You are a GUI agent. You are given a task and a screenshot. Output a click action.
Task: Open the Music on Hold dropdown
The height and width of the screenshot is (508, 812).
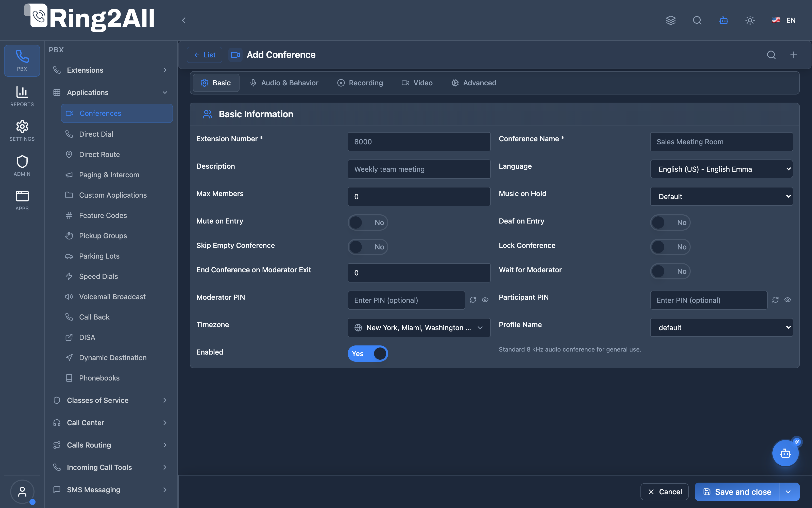pyautogui.click(x=721, y=197)
